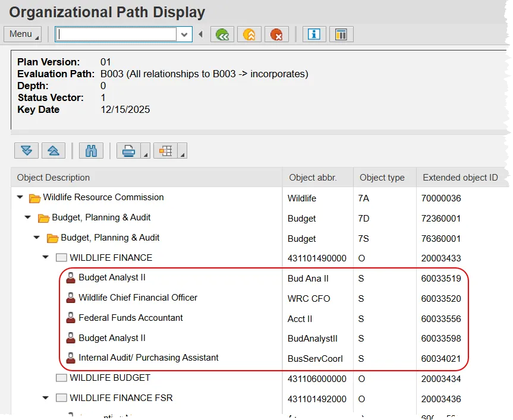Click the Object Description column header

pos(53,178)
